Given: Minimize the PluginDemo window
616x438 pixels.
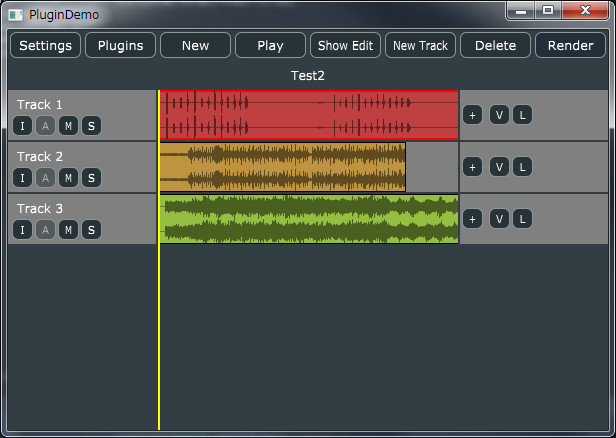Looking at the screenshot, I should click(x=521, y=11).
